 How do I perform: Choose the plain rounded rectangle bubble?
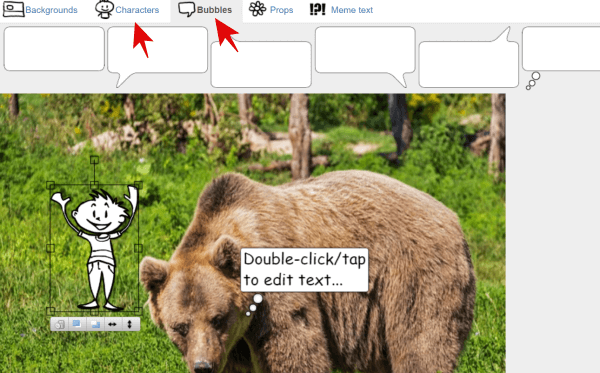pyautogui.click(x=54, y=49)
